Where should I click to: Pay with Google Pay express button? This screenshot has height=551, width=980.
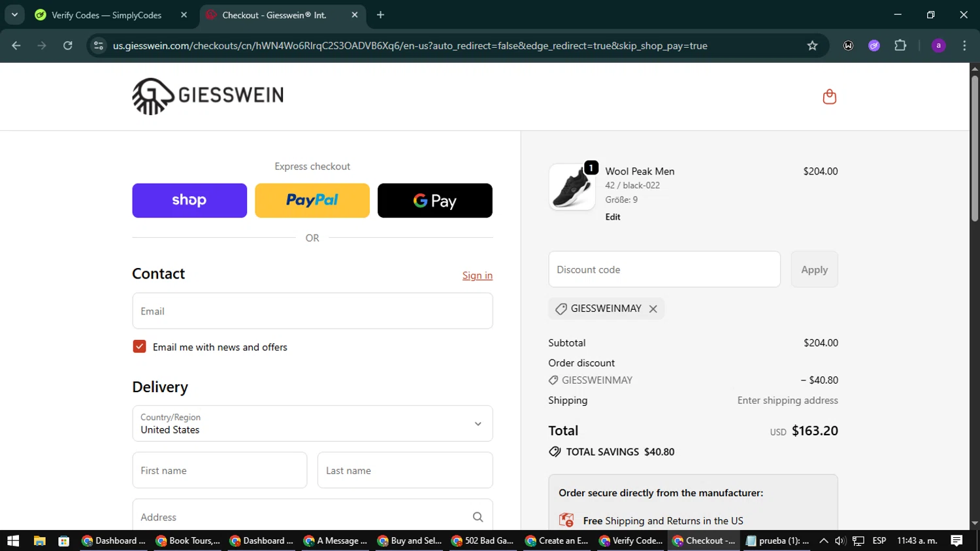[x=435, y=201]
